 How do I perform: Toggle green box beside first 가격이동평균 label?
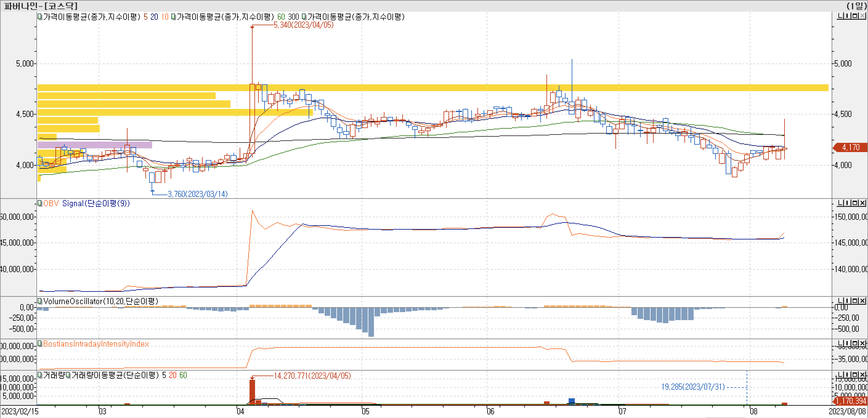click(x=40, y=17)
